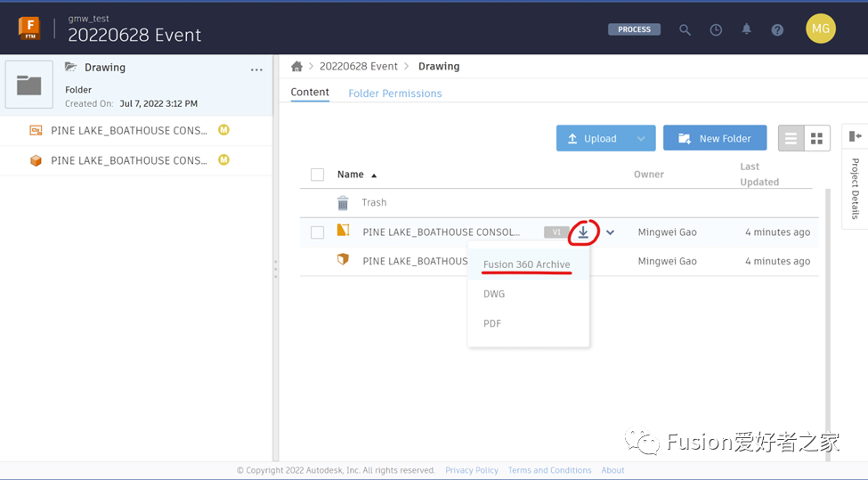Click 3D model cube icon in left panel

tap(36, 160)
